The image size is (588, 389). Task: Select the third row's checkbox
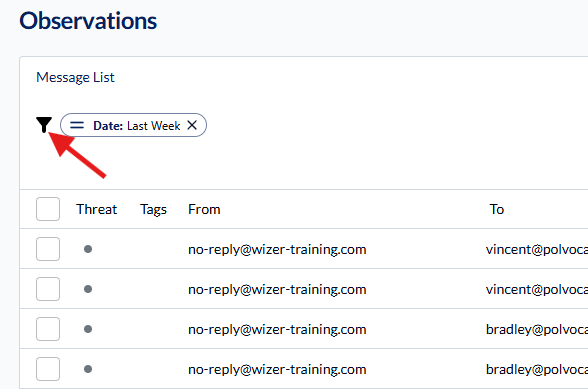pyautogui.click(x=48, y=329)
